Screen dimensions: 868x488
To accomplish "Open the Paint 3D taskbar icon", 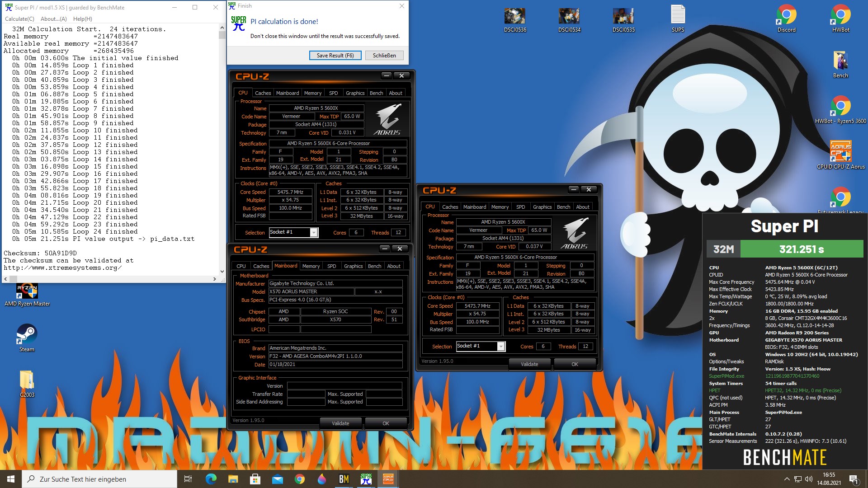I will coord(321,479).
